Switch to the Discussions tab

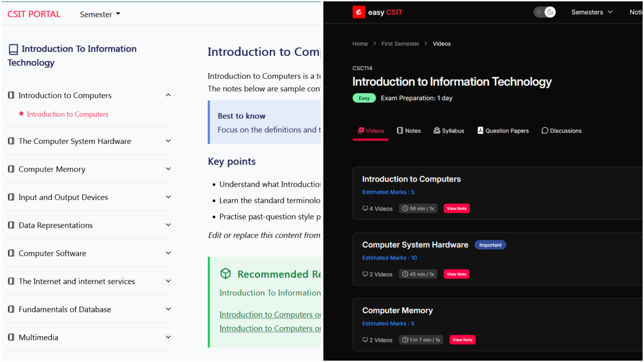pyautogui.click(x=561, y=131)
